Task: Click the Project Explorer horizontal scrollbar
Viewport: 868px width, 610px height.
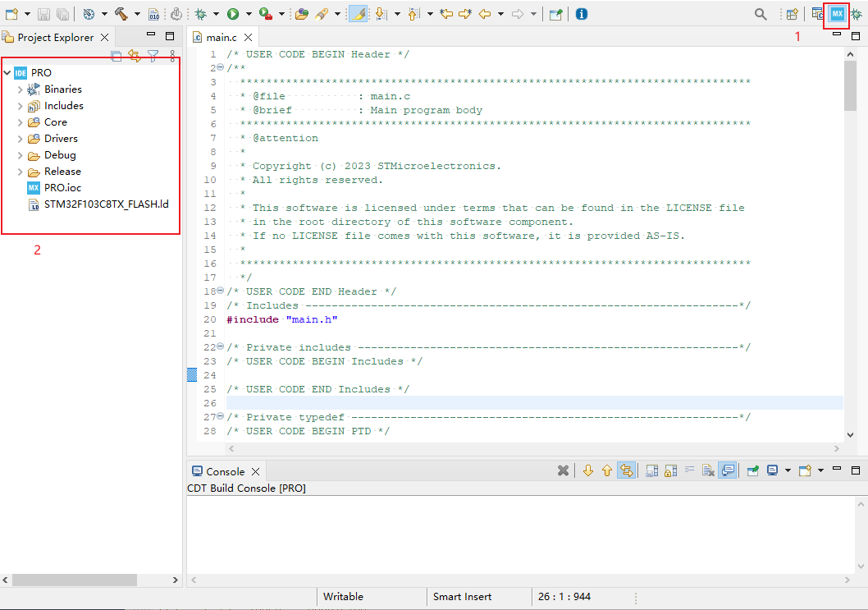Action: pos(74,580)
